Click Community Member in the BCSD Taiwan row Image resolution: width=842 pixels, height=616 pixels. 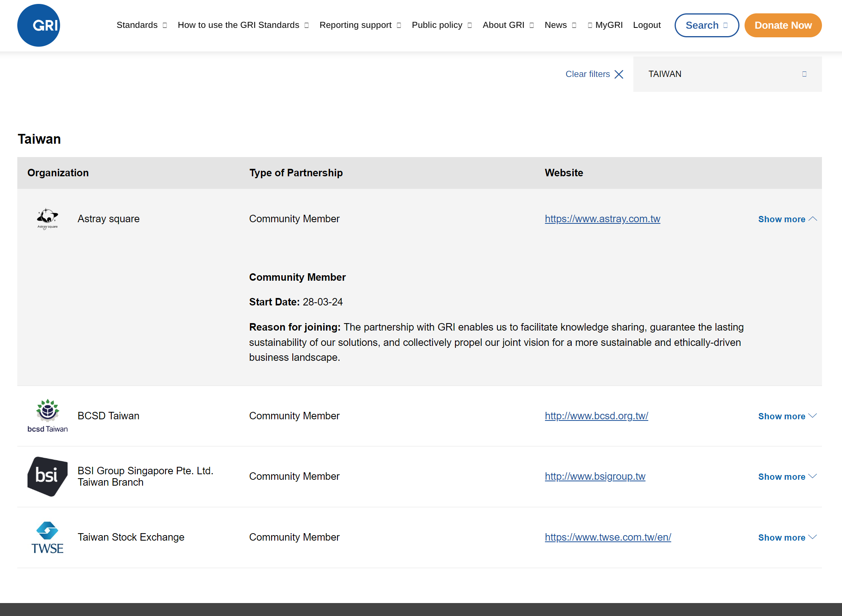point(294,416)
